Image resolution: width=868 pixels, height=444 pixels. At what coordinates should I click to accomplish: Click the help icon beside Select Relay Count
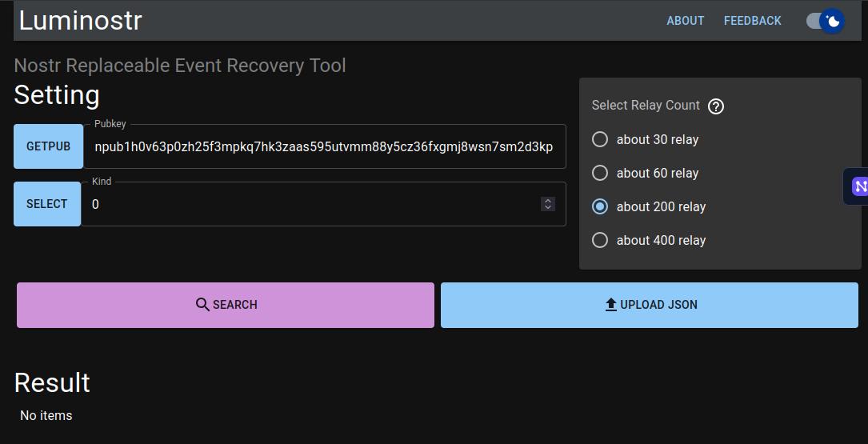(x=716, y=106)
